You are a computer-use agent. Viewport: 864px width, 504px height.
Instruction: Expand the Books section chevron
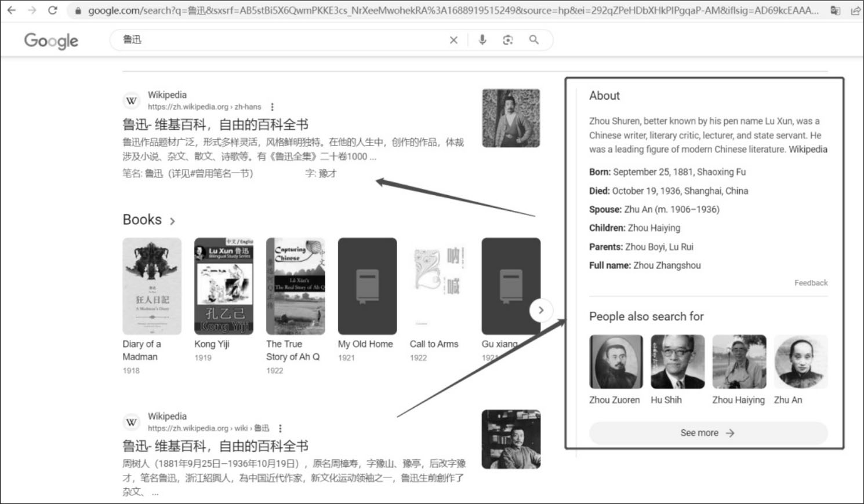pos(172,221)
